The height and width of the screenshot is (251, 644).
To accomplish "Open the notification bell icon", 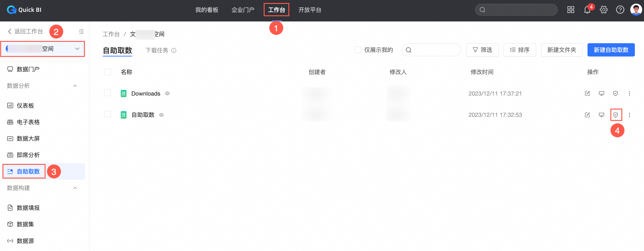I will click(587, 10).
